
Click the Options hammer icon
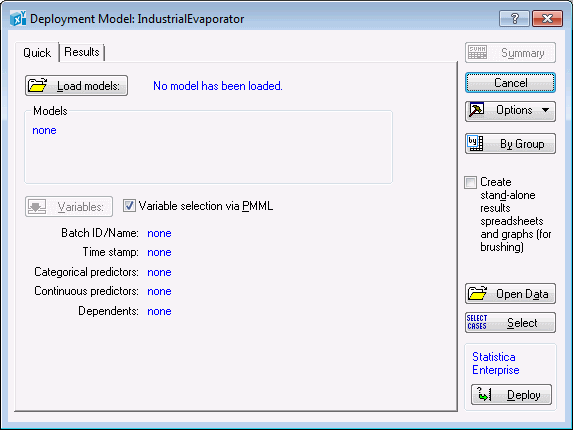[x=477, y=110]
